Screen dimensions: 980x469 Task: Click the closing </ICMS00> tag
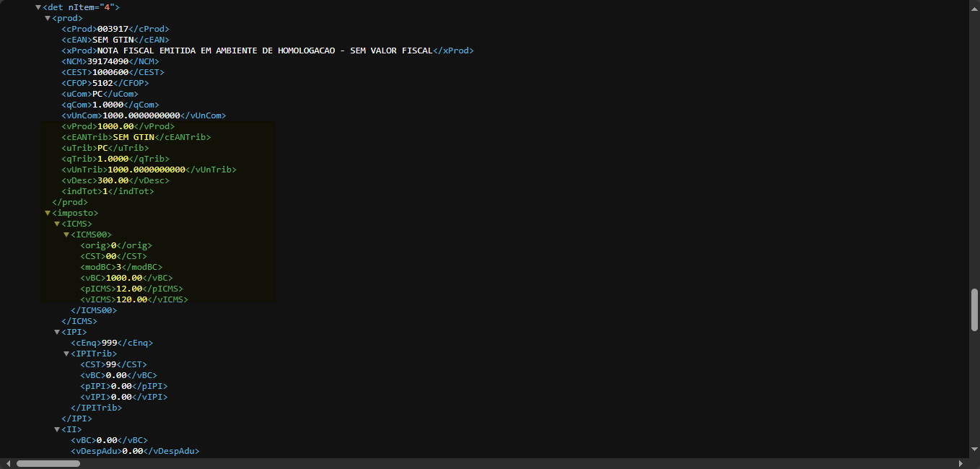point(94,310)
